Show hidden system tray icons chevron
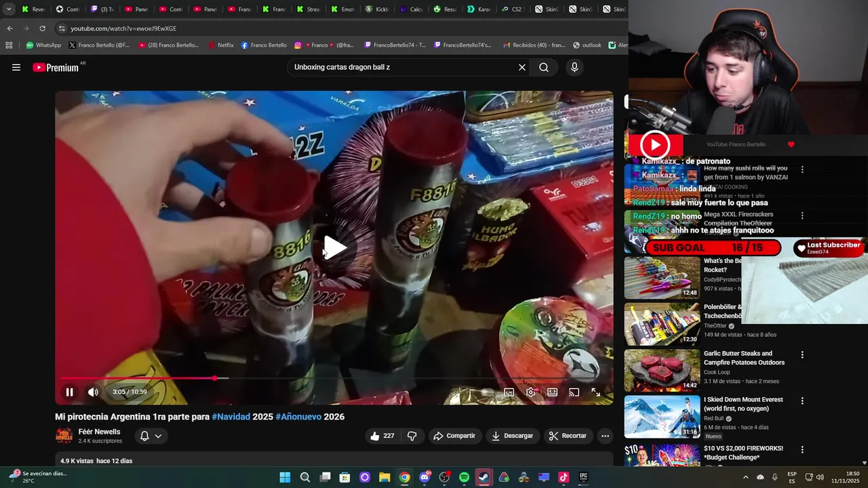Viewport: 868px width, 488px height. (746, 477)
